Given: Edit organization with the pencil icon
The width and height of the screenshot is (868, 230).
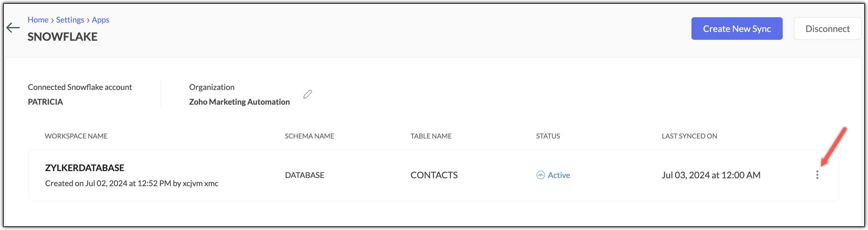Looking at the screenshot, I should (307, 94).
